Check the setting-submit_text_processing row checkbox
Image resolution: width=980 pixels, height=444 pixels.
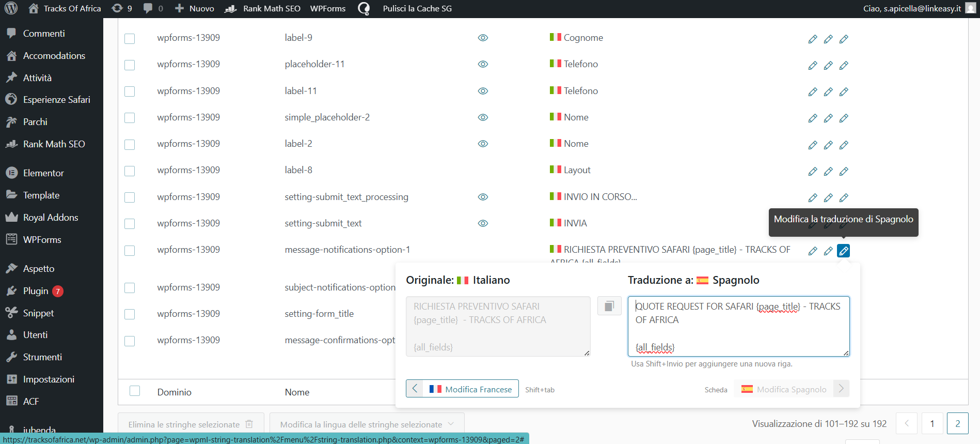[130, 197]
